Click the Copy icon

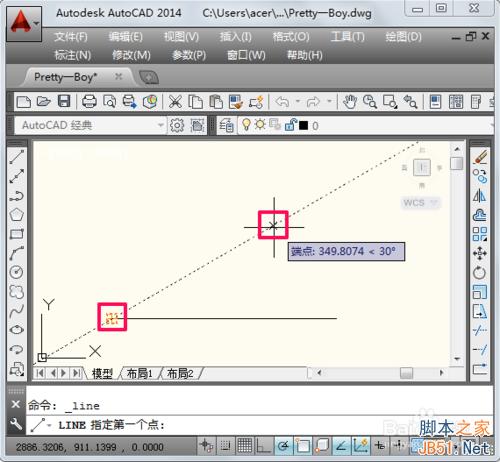point(195,102)
